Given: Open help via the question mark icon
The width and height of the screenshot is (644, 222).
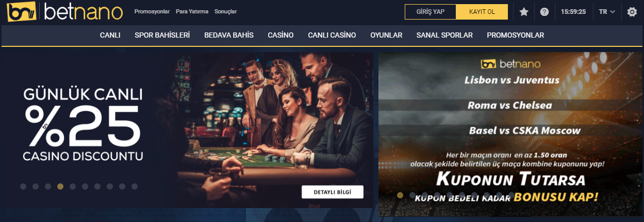Looking at the screenshot, I should click(x=544, y=12).
